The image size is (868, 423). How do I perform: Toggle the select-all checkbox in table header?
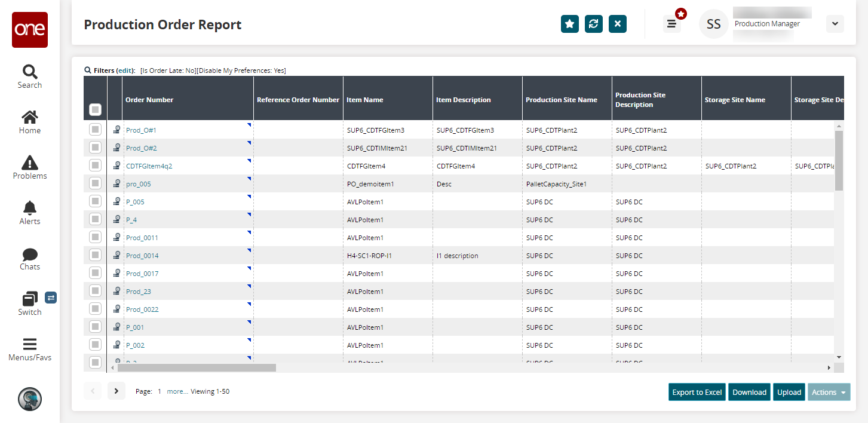pyautogui.click(x=96, y=109)
